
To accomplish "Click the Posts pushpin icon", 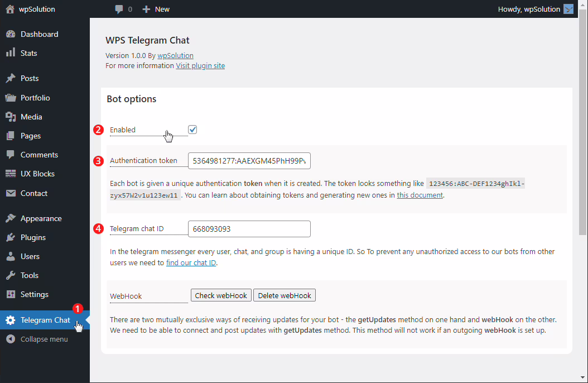I will 11,78.
